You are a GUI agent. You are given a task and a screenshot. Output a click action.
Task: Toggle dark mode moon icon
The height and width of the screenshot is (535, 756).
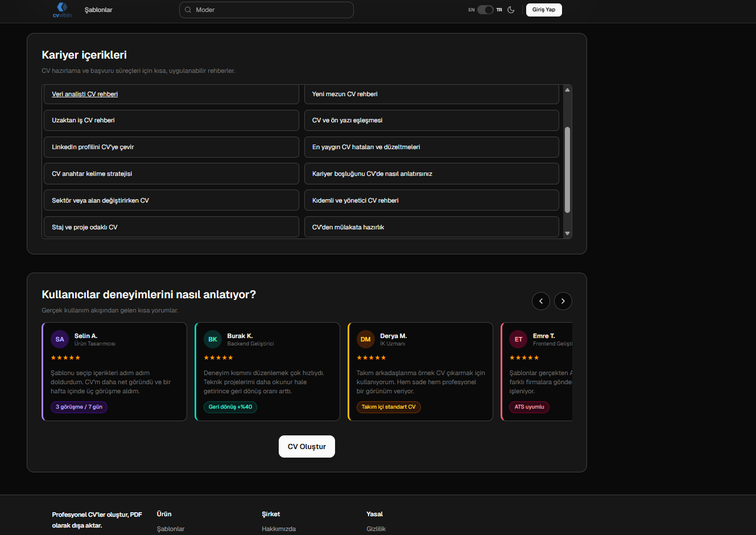pos(511,10)
